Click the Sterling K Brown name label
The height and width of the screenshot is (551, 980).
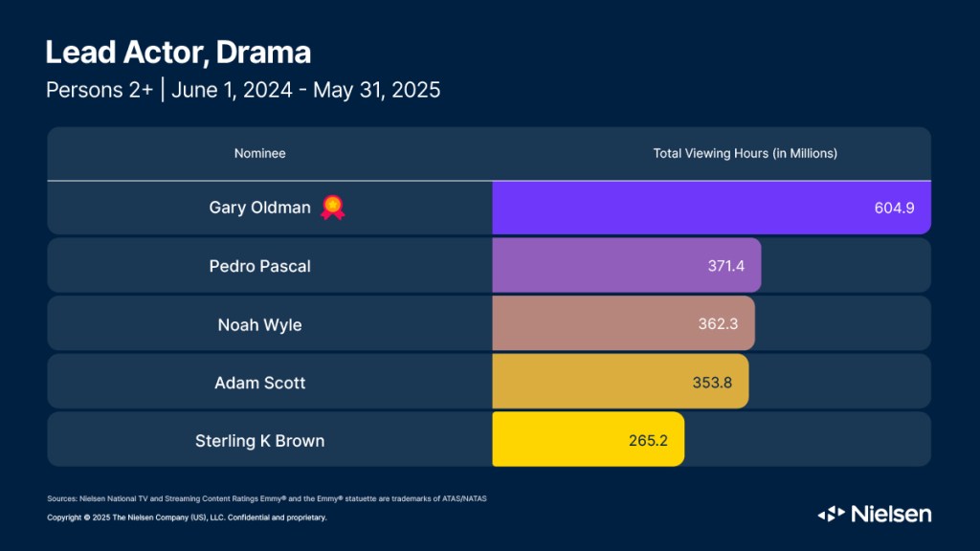click(x=259, y=441)
